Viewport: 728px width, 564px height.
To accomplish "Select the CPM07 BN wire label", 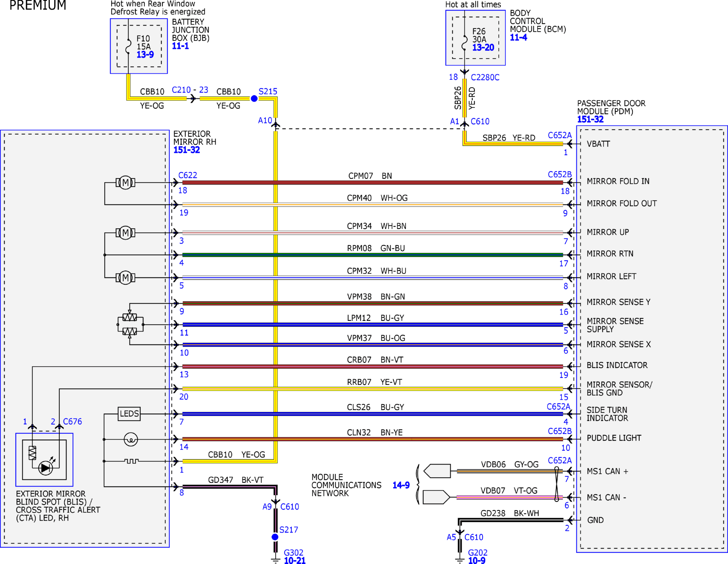I will [370, 176].
